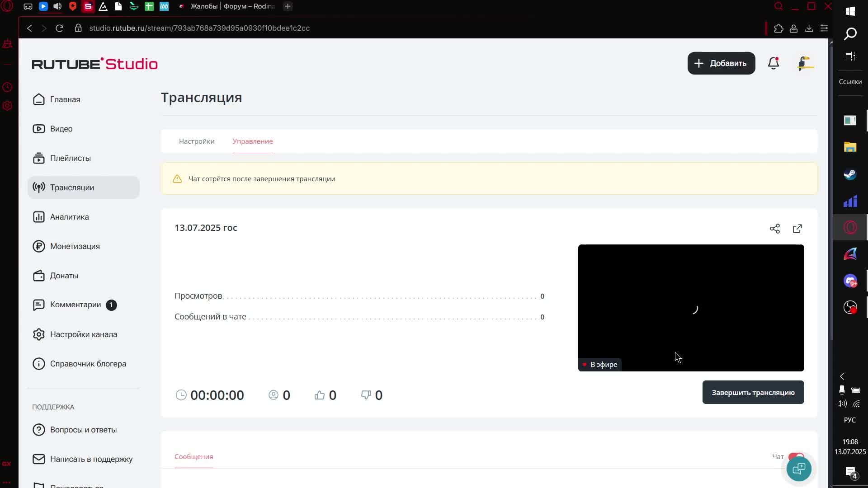Image resolution: width=868 pixels, height=488 pixels.
Task: Open the system volume icon
Action: 842,404
